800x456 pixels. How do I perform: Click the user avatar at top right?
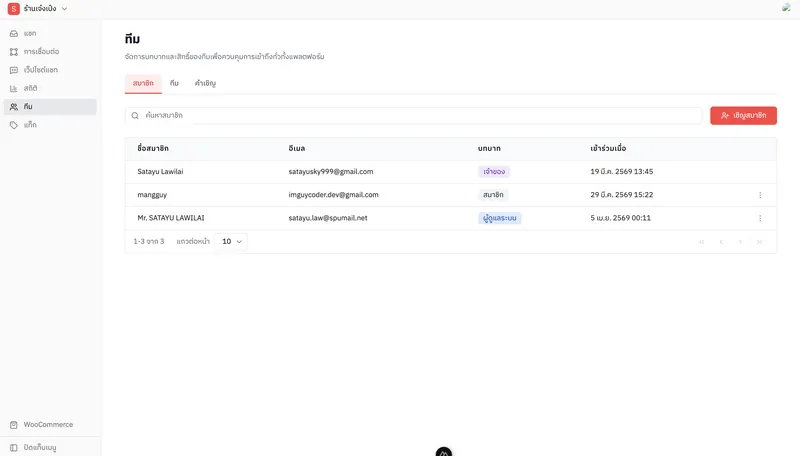click(x=786, y=8)
